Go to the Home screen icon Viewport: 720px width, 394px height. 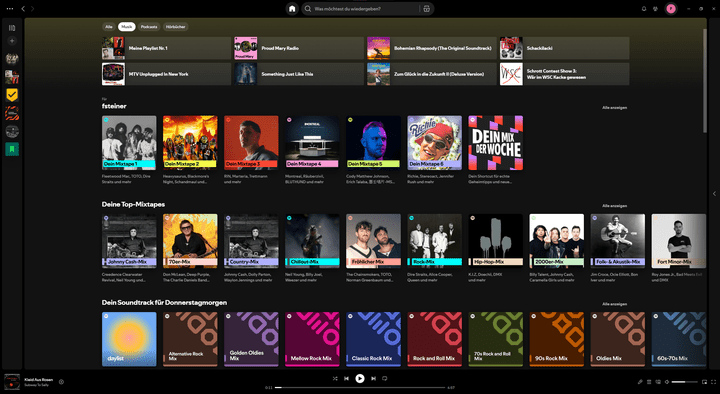tap(292, 9)
